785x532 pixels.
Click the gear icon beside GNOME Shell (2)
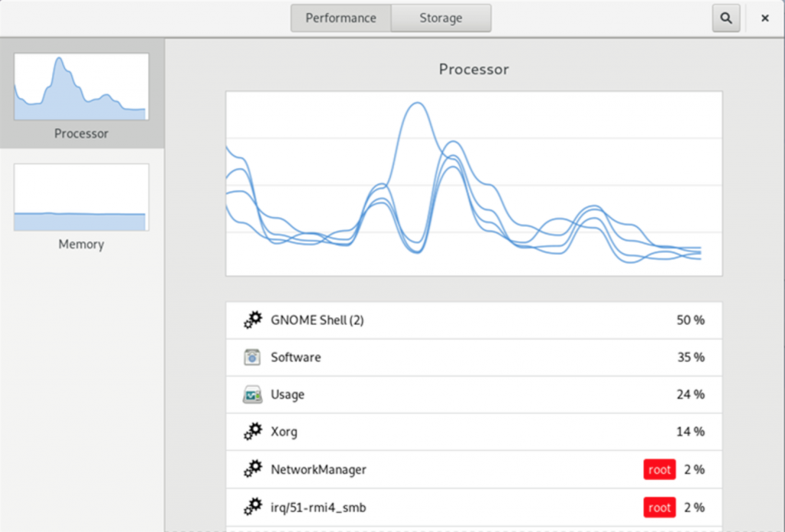[253, 320]
